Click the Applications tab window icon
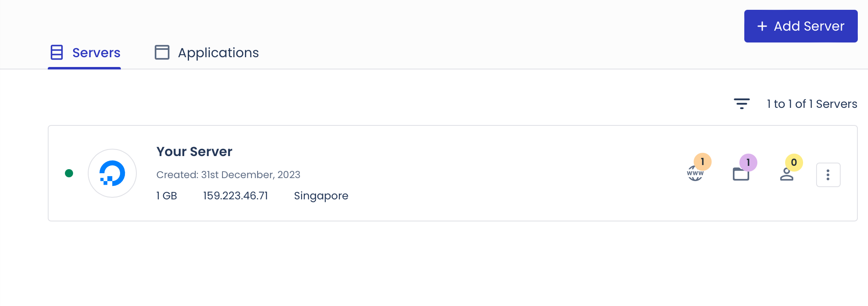Viewport: 868px width, 306px height. click(162, 52)
